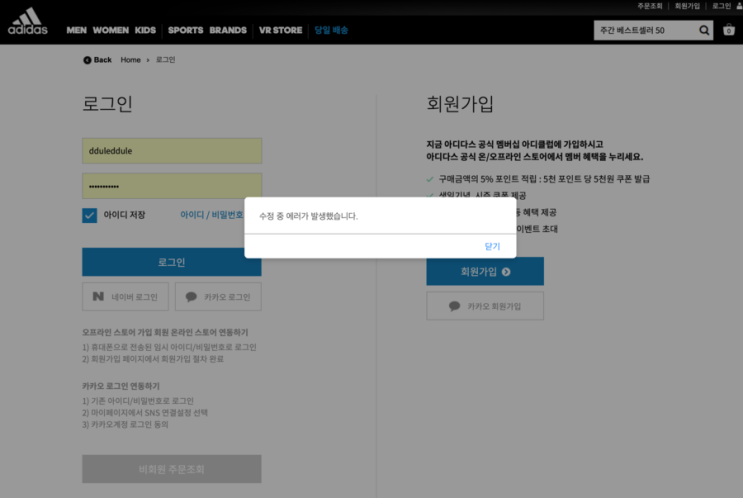Click the profile icon at top right
Viewport: 743px width, 498px height.
740,6
